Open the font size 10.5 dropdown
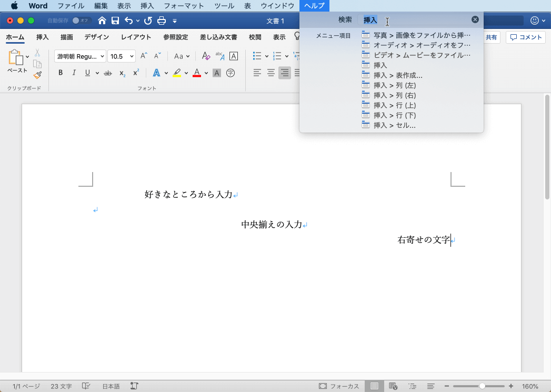Image resolution: width=551 pixels, height=392 pixels. [x=132, y=56]
